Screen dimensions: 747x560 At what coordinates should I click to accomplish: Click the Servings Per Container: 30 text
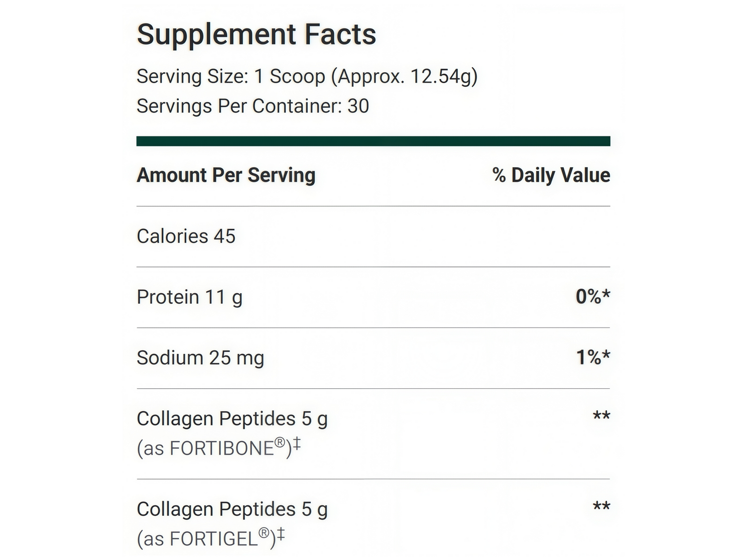[x=252, y=106]
